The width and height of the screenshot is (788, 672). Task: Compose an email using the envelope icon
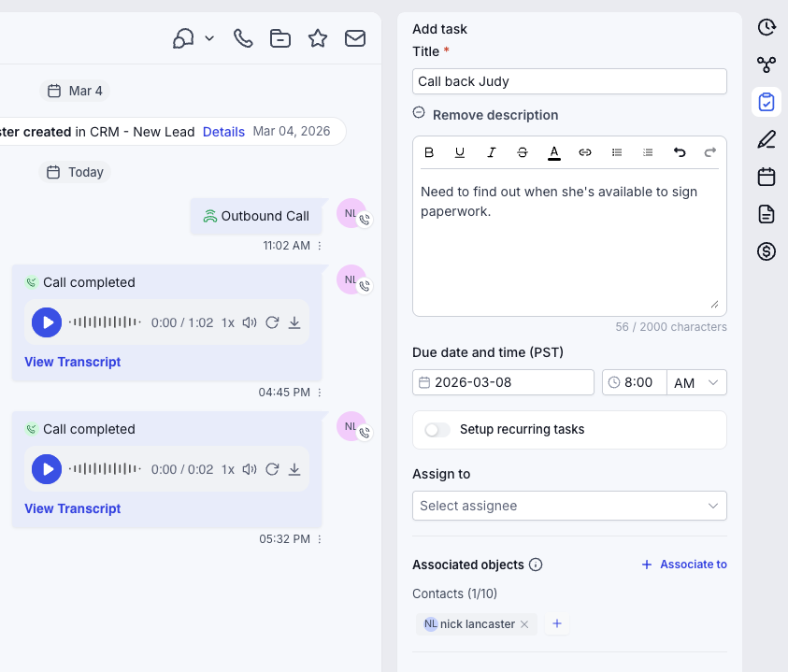[x=355, y=38]
